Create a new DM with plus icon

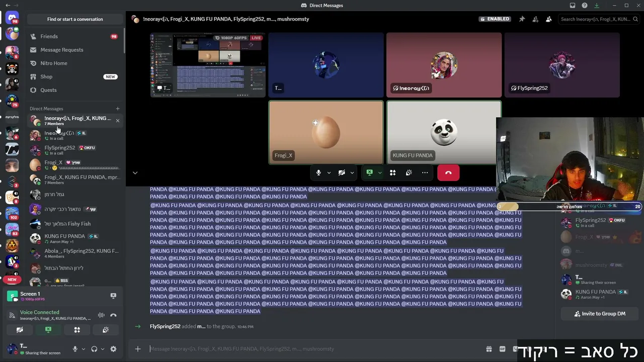click(x=118, y=109)
